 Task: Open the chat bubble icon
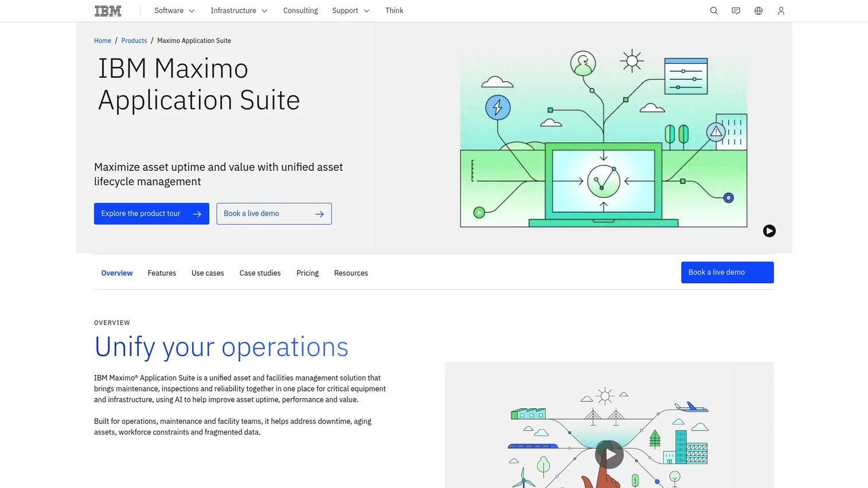(x=736, y=11)
